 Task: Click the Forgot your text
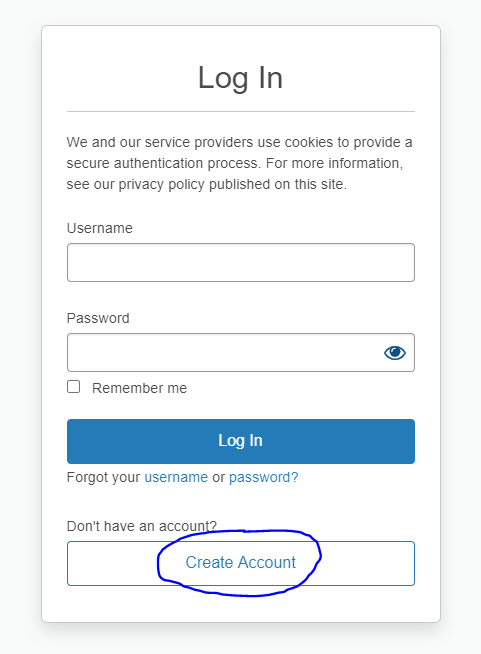(103, 477)
